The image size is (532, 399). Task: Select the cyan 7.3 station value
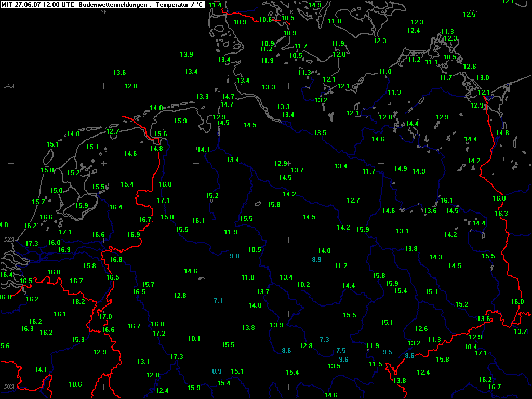324,340
